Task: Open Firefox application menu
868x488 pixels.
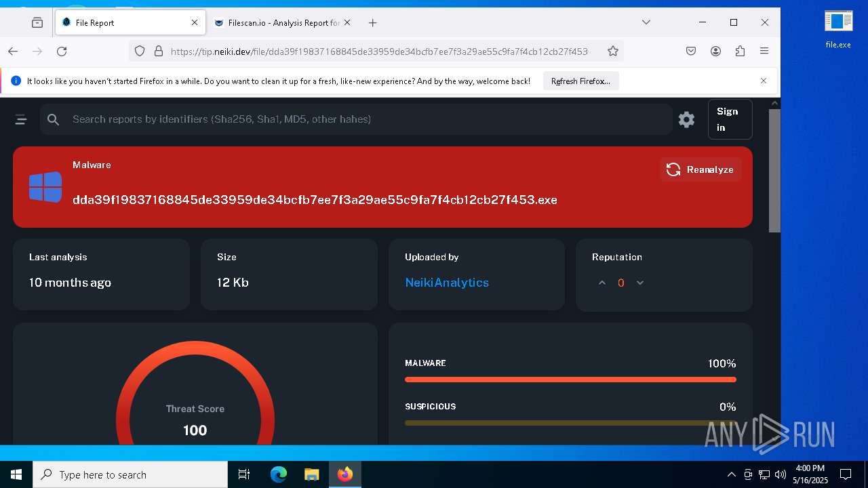Action: [764, 51]
